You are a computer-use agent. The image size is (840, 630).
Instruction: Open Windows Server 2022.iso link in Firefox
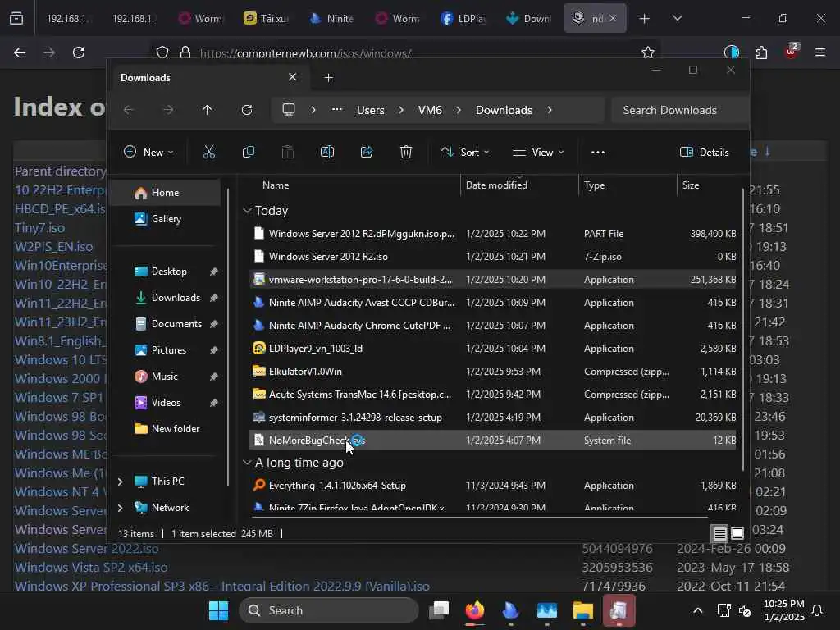pyautogui.click(x=87, y=549)
